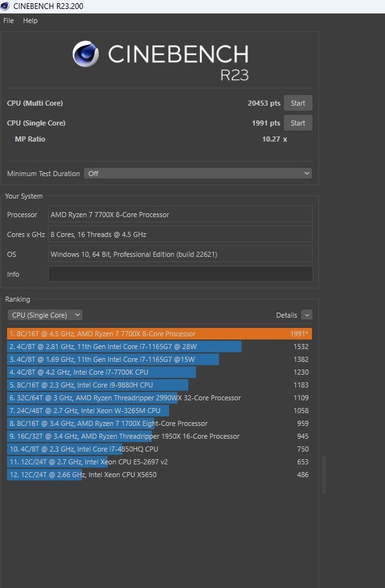Open the File menu
The image size is (385, 588).
(8, 20)
